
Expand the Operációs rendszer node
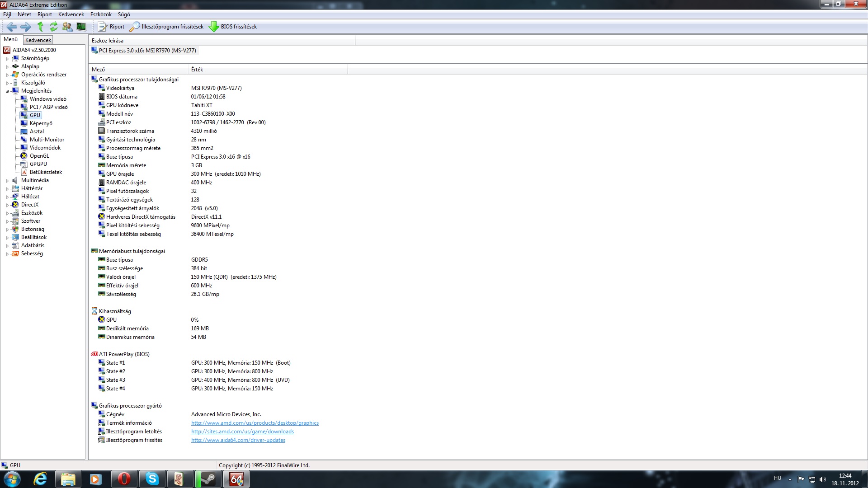pyautogui.click(x=7, y=75)
